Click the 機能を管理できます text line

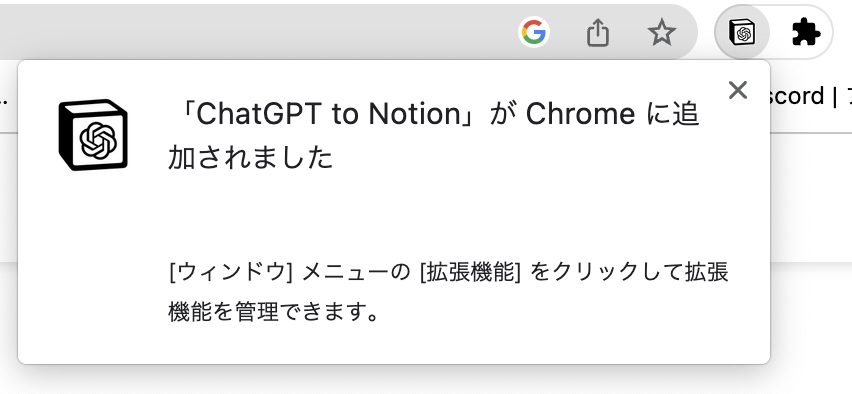273,312
